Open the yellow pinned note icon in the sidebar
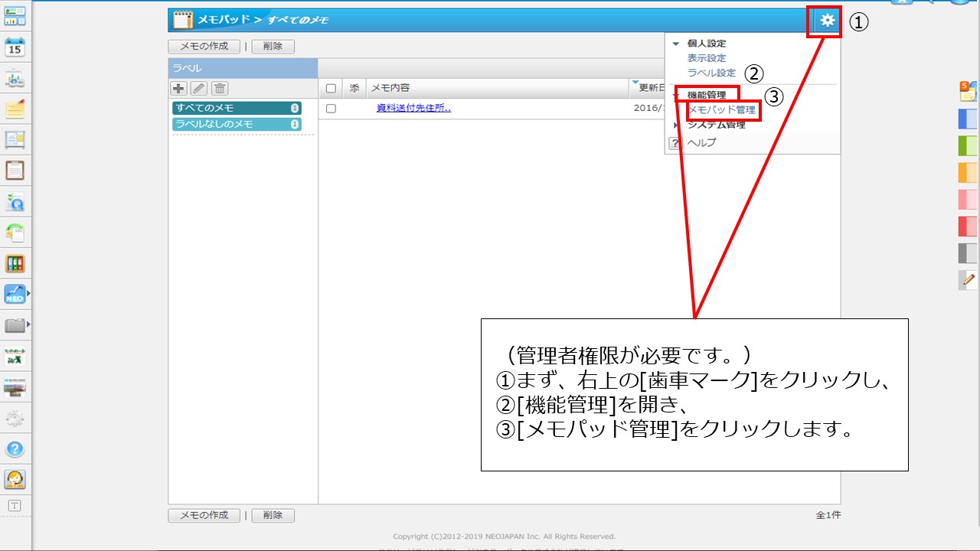Screen dimensions: 980x551 pos(15,109)
